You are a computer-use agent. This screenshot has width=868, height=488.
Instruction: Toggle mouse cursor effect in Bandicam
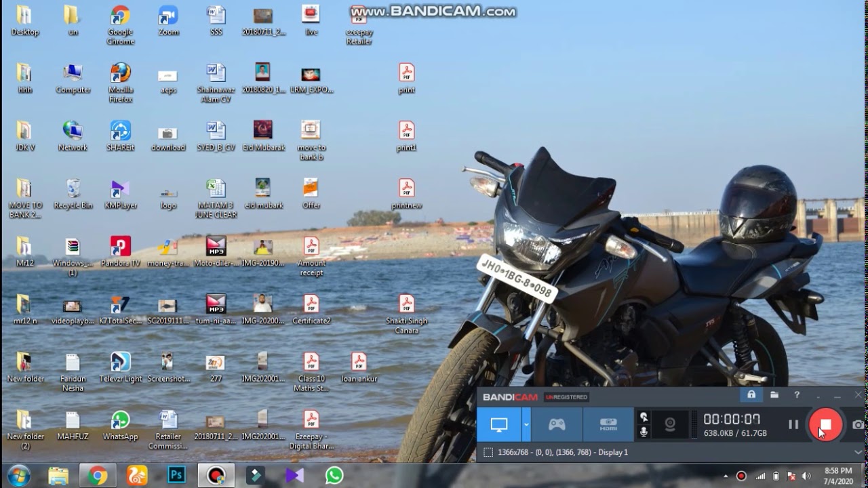click(644, 418)
